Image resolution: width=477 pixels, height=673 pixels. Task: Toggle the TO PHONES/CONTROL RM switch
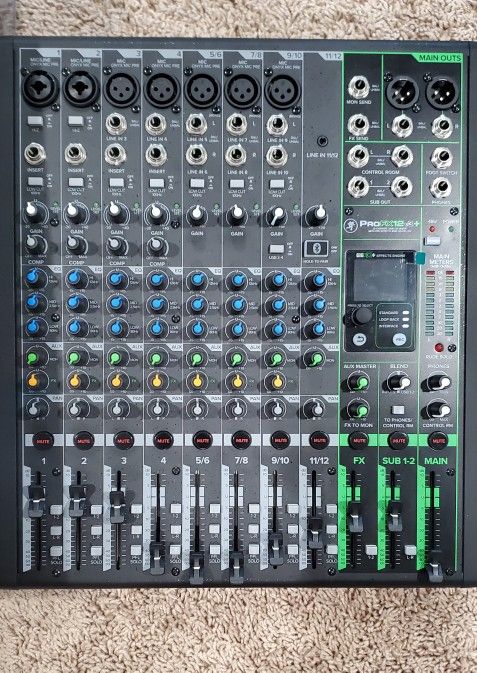pos(398,409)
